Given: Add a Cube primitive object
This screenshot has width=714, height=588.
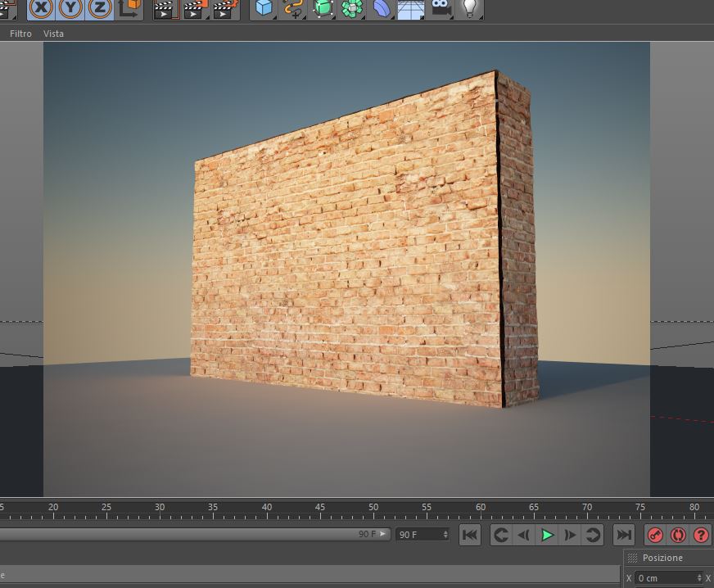Looking at the screenshot, I should tap(264, 8).
